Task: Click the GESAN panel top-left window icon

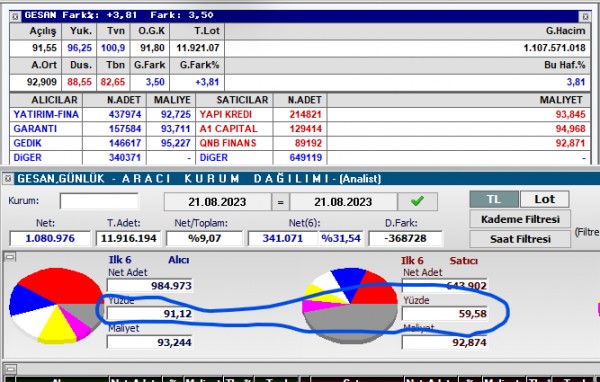Action: [15, 16]
